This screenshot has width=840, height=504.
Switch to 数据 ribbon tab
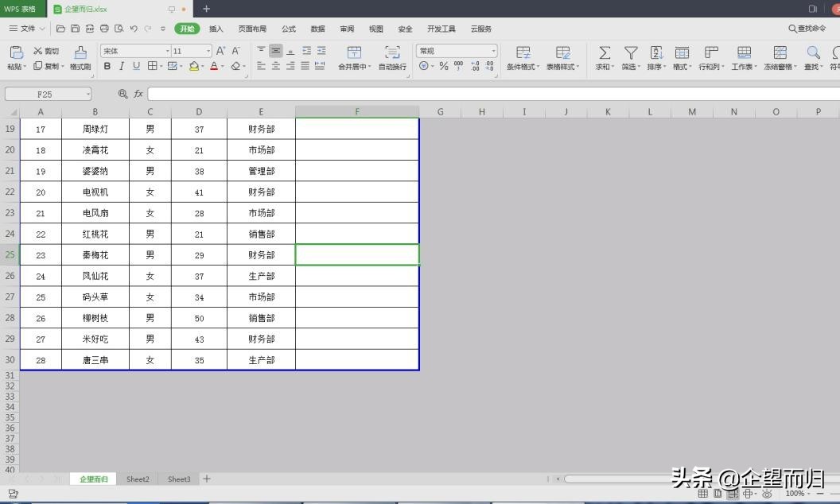pyautogui.click(x=317, y=29)
